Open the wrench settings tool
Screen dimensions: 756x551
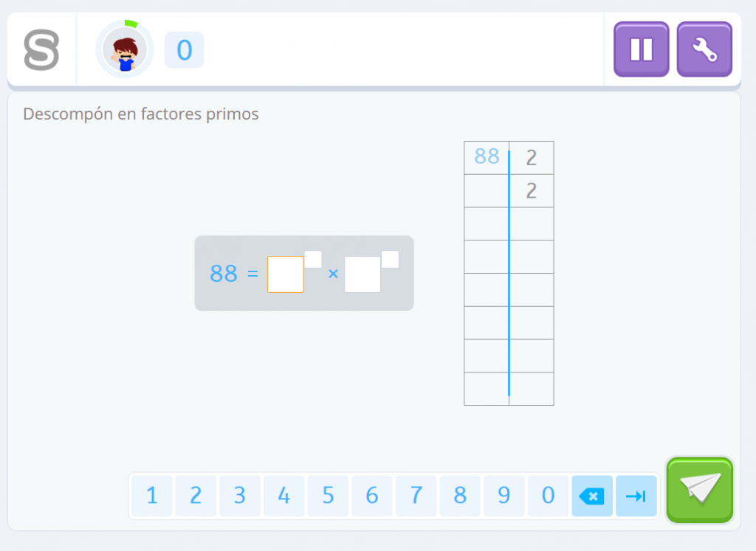coord(704,49)
